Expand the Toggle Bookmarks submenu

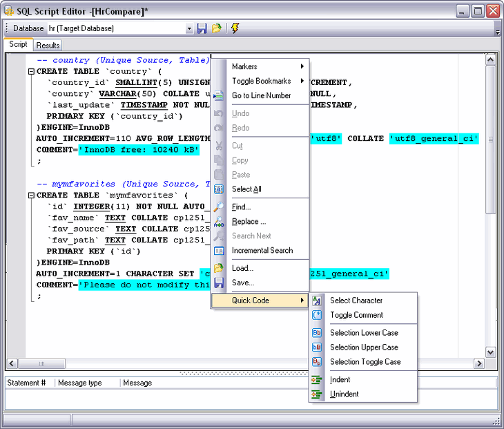[260, 81]
